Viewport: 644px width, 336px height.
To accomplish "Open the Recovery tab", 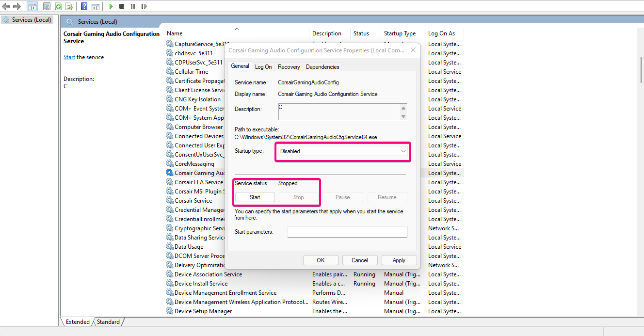I will coord(289,67).
